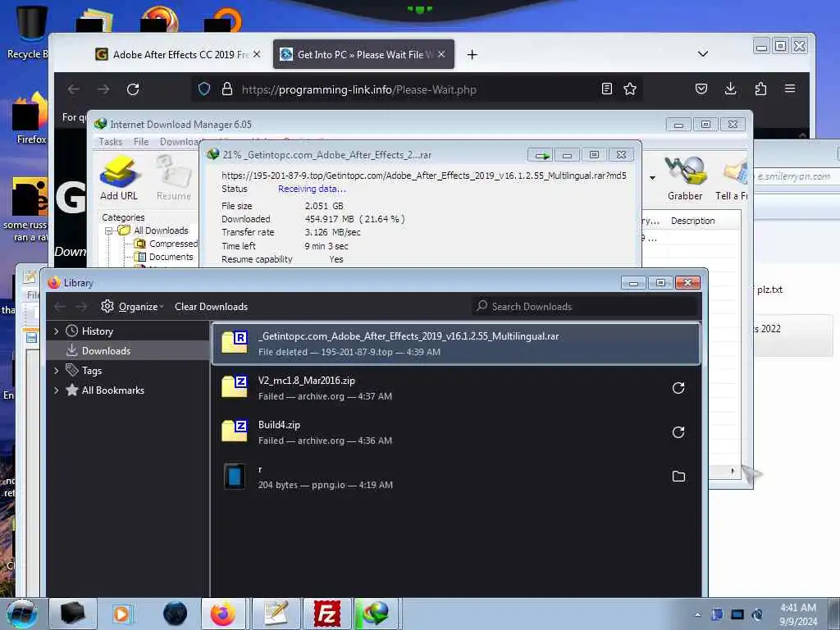Click Firefox desktop shortcut
840x630 pixels.
point(30,118)
